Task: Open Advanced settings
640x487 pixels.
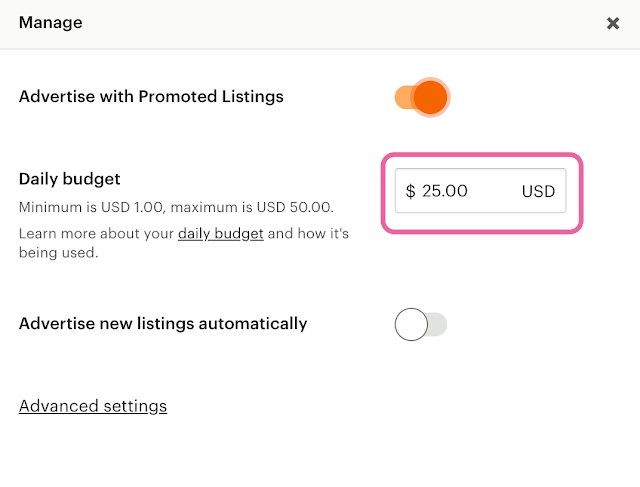Action: 93,406
